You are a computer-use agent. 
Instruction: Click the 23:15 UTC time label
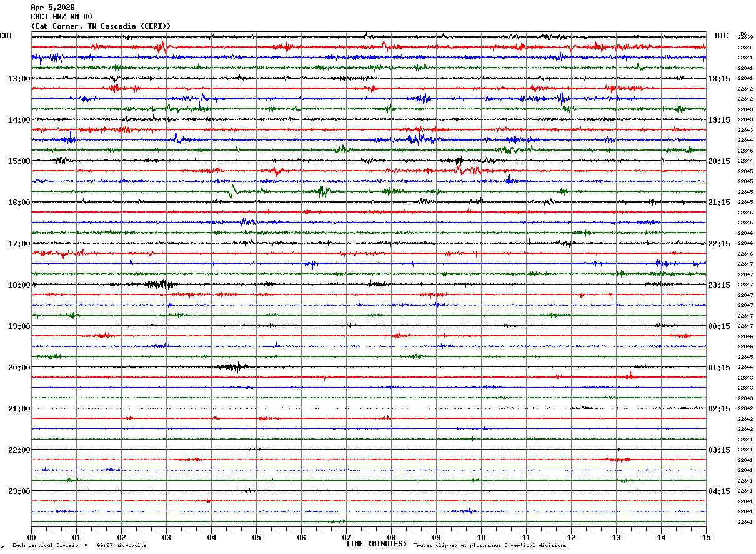point(719,285)
